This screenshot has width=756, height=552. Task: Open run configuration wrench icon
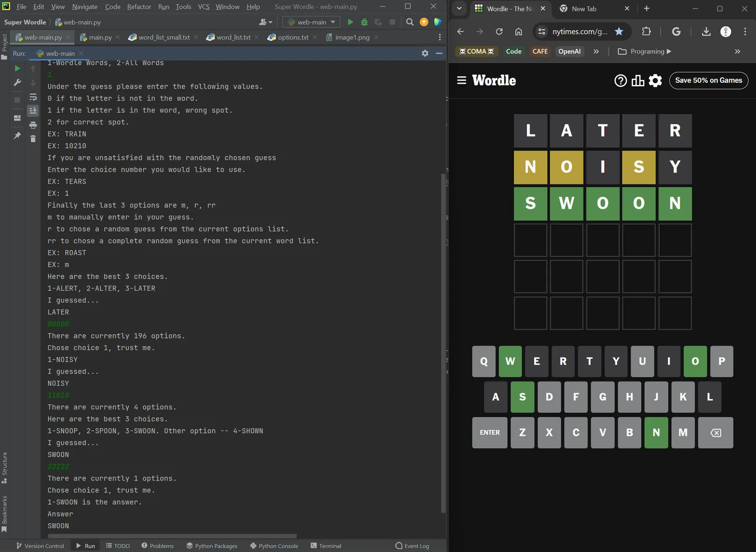17,82
